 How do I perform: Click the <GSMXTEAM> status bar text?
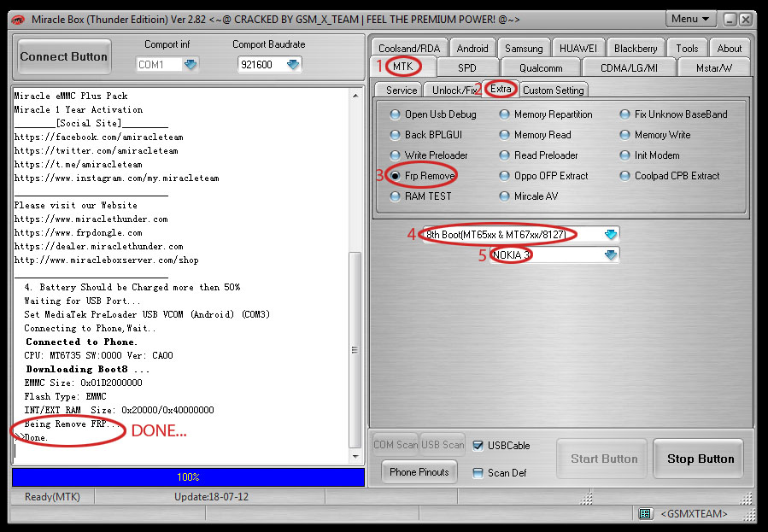coord(694,514)
